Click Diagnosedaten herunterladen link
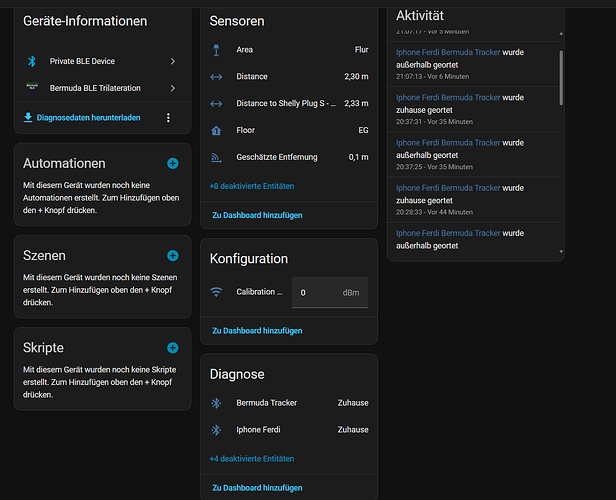The image size is (616, 500). (x=88, y=118)
